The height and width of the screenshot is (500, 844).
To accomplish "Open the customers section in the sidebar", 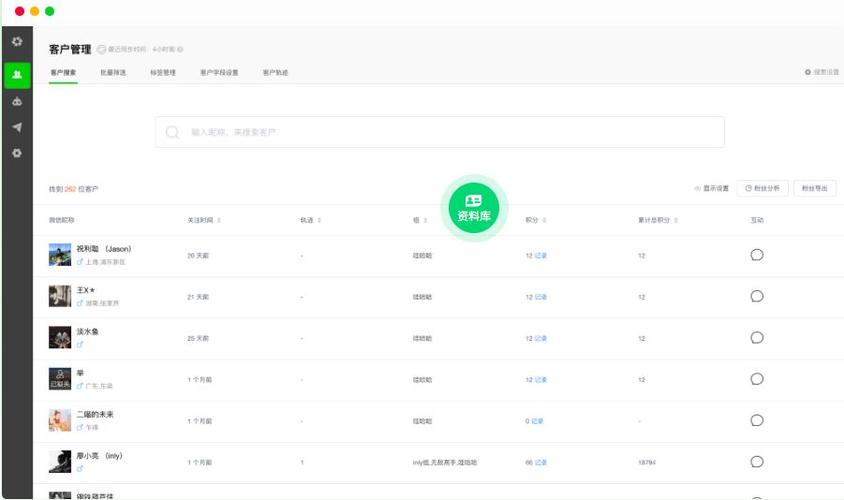I will coord(17,75).
